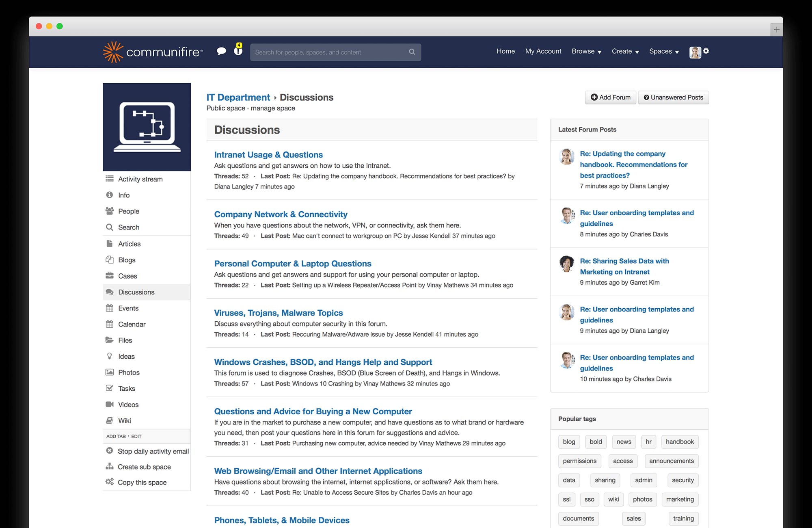Image resolution: width=812 pixels, height=528 pixels.
Task: Click the Add Forum button
Action: (x=610, y=97)
